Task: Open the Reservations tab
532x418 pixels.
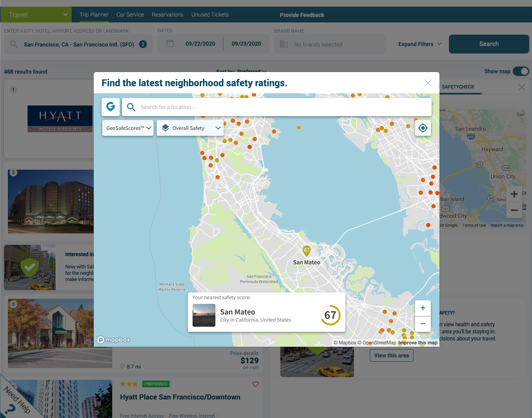Action: pyautogui.click(x=168, y=15)
